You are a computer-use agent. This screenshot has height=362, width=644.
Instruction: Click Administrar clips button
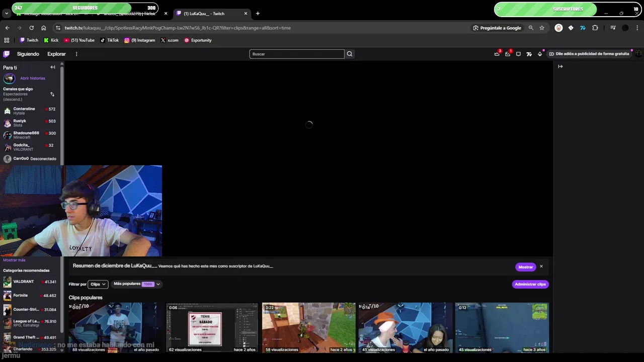[530, 284]
